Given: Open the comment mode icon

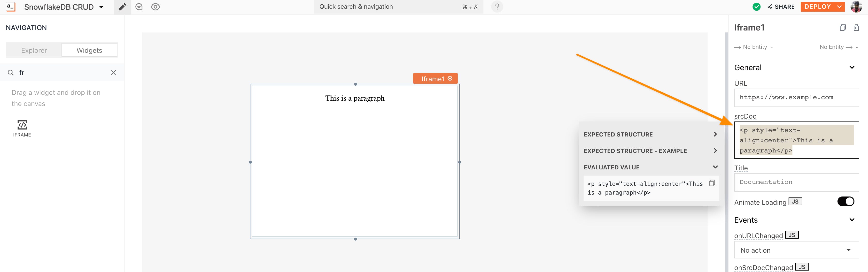Looking at the screenshot, I should tap(139, 7).
